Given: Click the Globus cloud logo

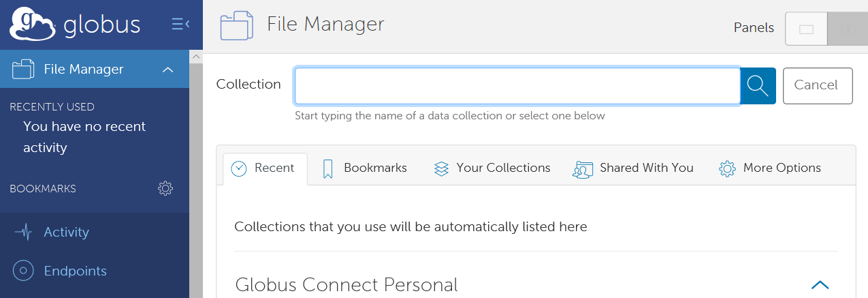Looking at the screenshot, I should [x=34, y=25].
